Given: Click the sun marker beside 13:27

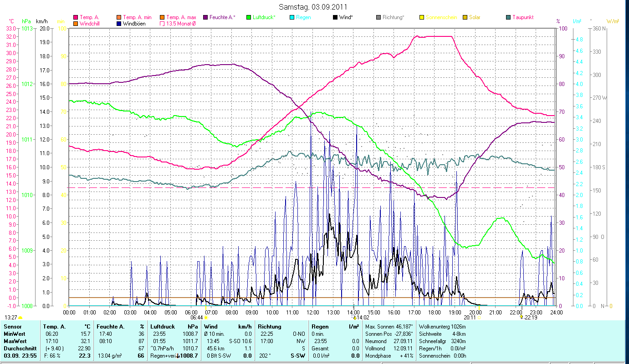Looking at the screenshot, I should [x=20, y=318].
